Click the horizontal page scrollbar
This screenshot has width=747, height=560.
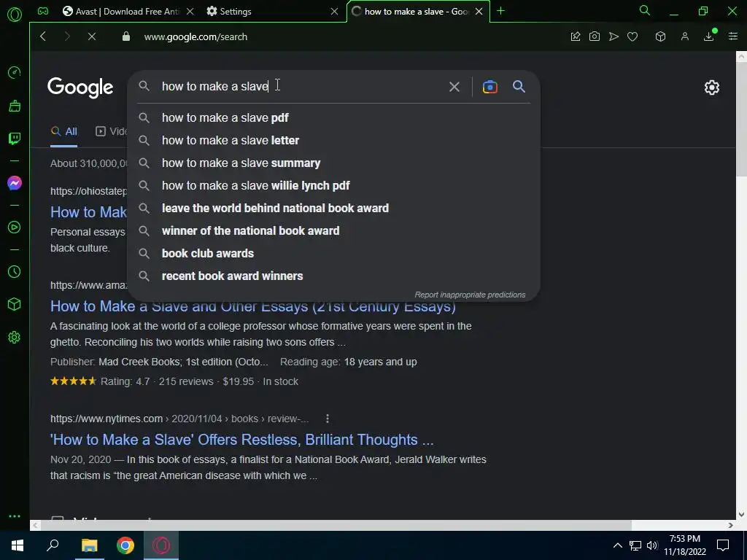[x=336, y=525]
